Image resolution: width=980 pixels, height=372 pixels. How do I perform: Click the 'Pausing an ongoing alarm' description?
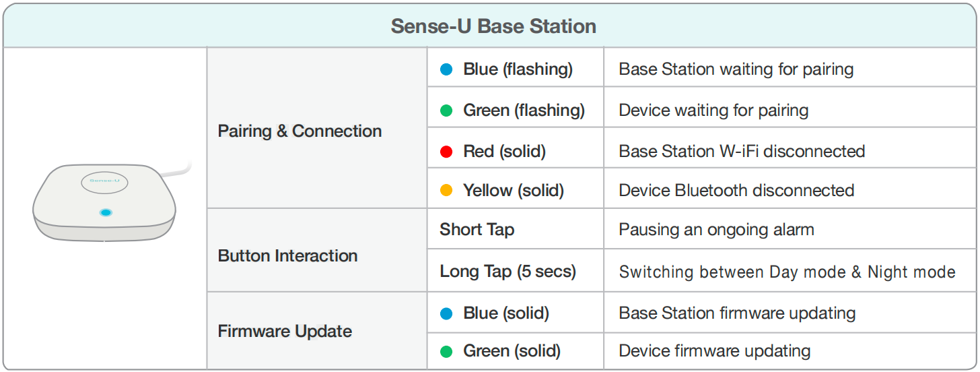point(717,230)
